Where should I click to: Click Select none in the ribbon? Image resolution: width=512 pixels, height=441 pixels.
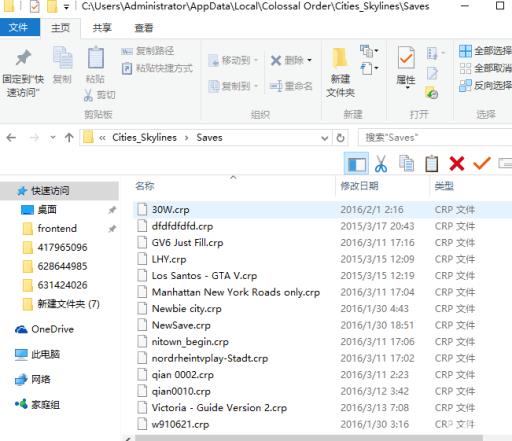485,68
